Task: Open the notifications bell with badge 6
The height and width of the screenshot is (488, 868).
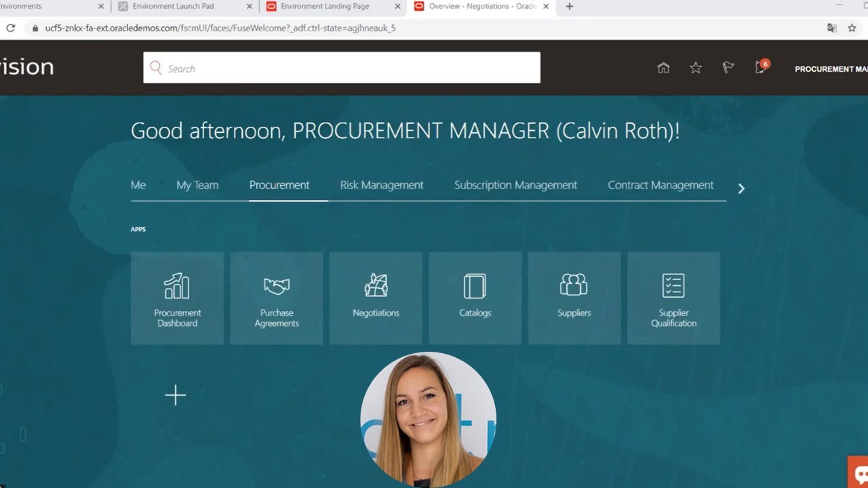Action: pos(762,67)
